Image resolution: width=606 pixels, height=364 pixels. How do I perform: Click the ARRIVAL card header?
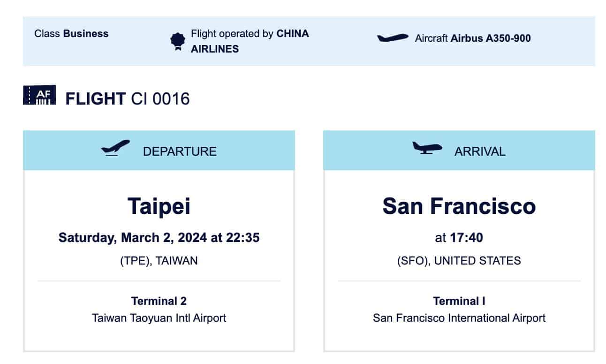[459, 151]
